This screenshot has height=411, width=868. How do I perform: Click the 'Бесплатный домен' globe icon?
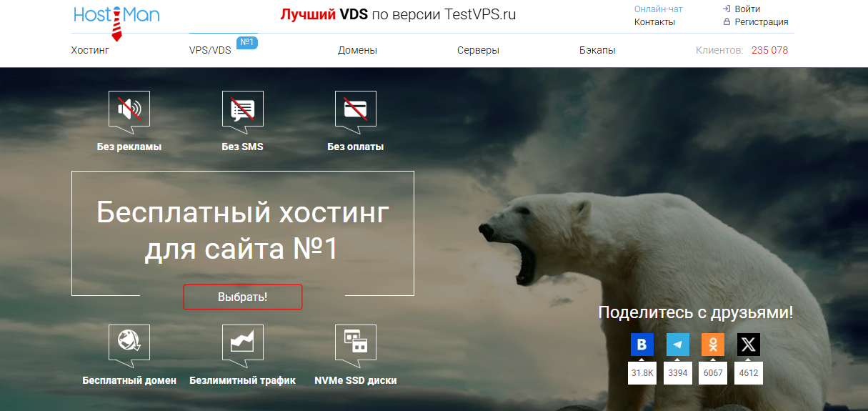[x=129, y=343]
